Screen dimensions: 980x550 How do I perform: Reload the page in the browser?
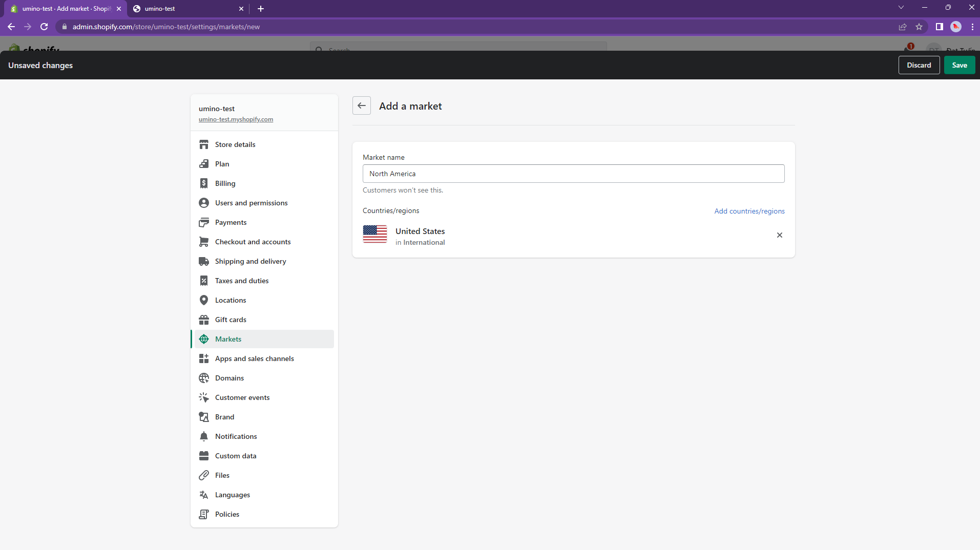click(x=44, y=27)
